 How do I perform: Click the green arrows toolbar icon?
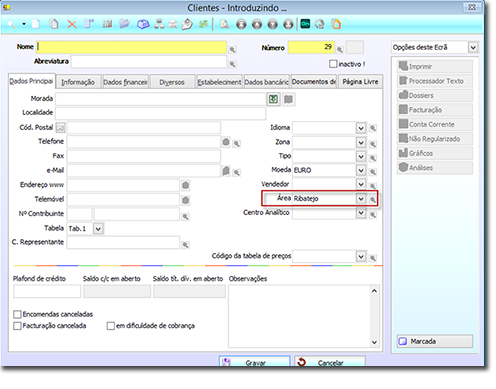[203, 24]
